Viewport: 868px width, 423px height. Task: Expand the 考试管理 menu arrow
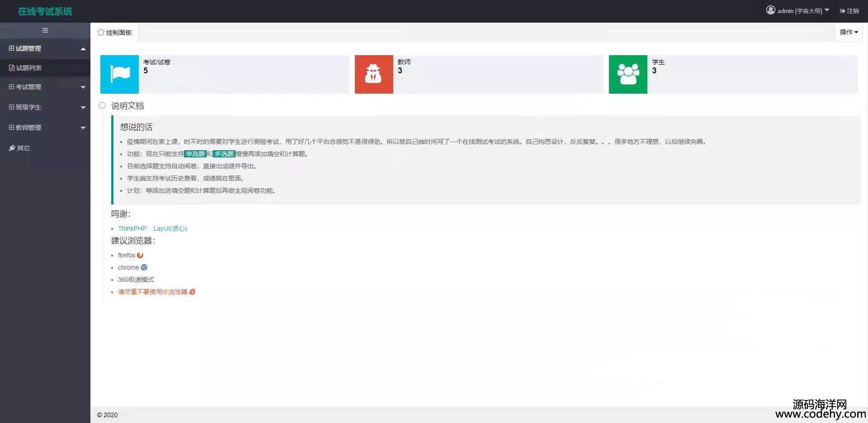tap(83, 87)
